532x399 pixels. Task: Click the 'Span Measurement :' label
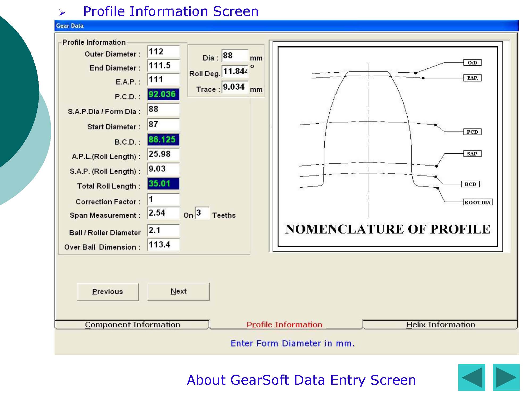[x=105, y=215]
